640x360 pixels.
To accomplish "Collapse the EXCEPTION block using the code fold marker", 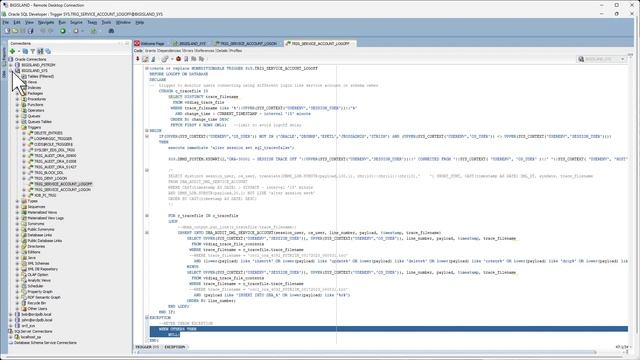I will point(147,318).
